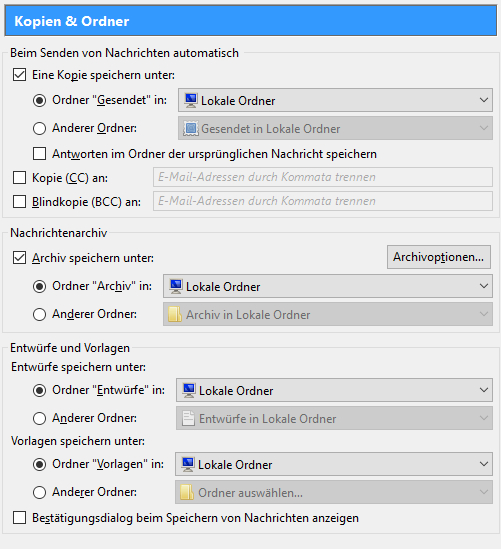The image size is (501, 549).
Task: Click the Blindkopie (BCC) address input field
Action: pos(323,201)
